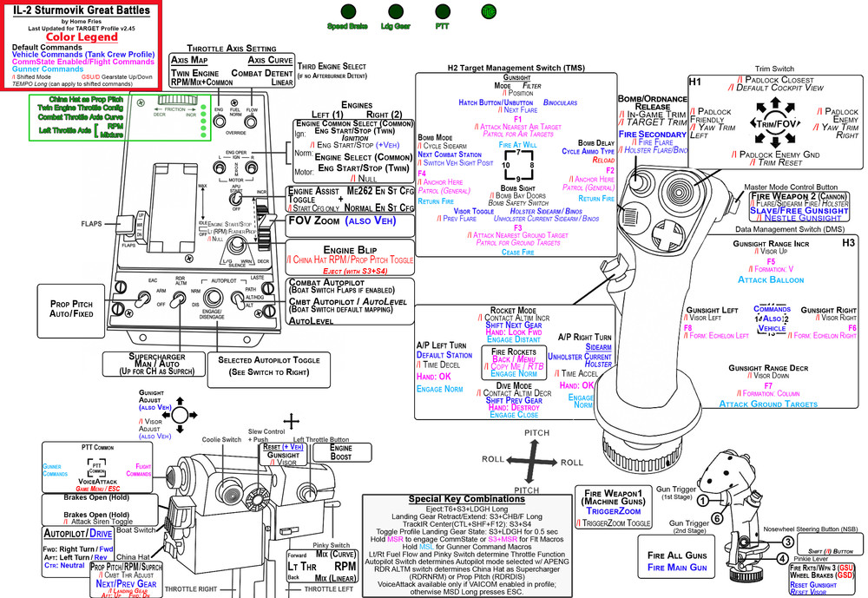The height and width of the screenshot is (598, 868).
Task: Click the pitch and roll axis cross arrows
Action: [x=532, y=461]
